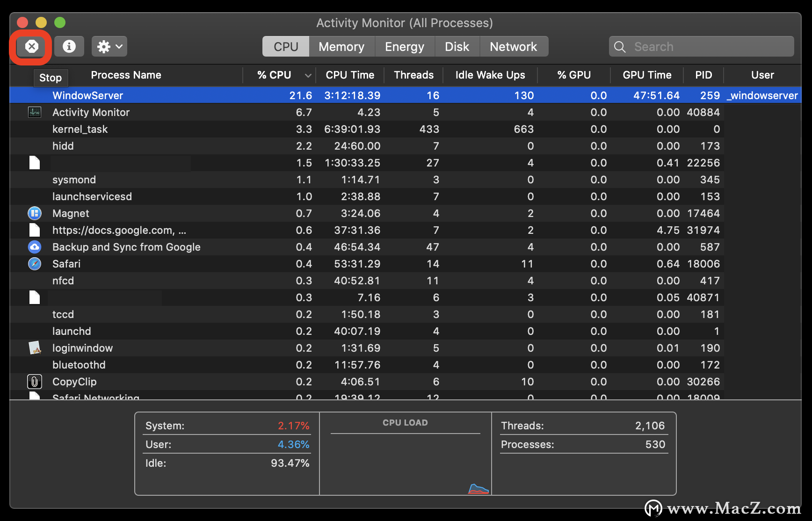Click the Backup and Sync cloud icon
812x521 pixels.
coord(35,247)
